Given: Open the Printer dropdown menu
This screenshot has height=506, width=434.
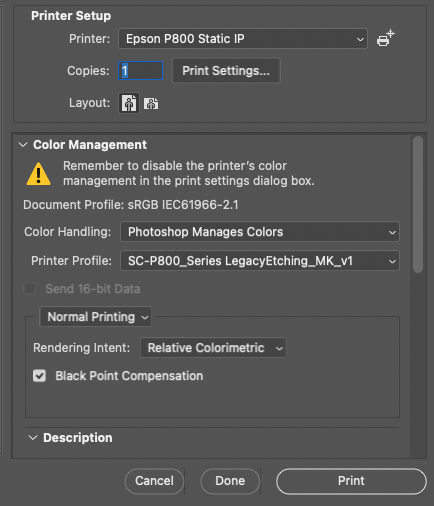Looking at the screenshot, I should (x=243, y=39).
